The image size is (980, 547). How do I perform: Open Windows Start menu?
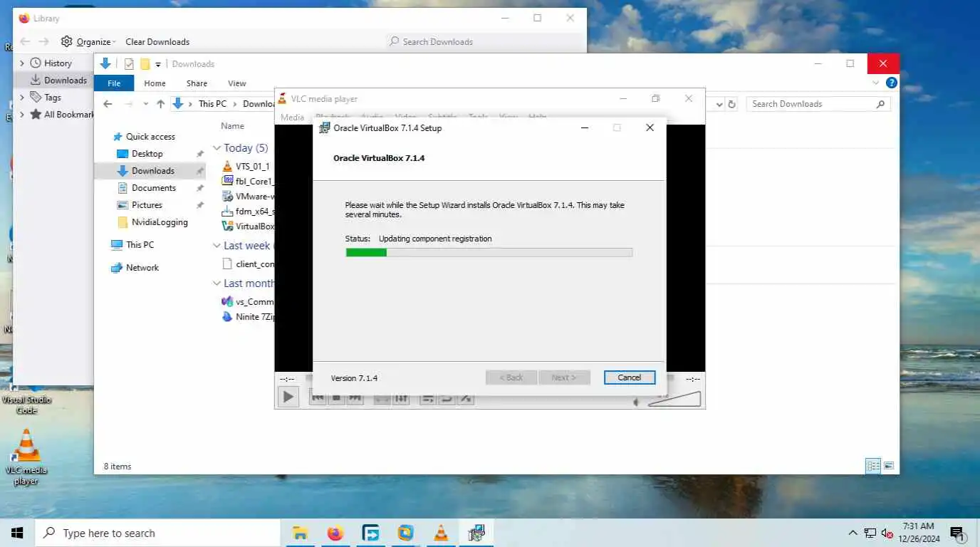point(17,533)
